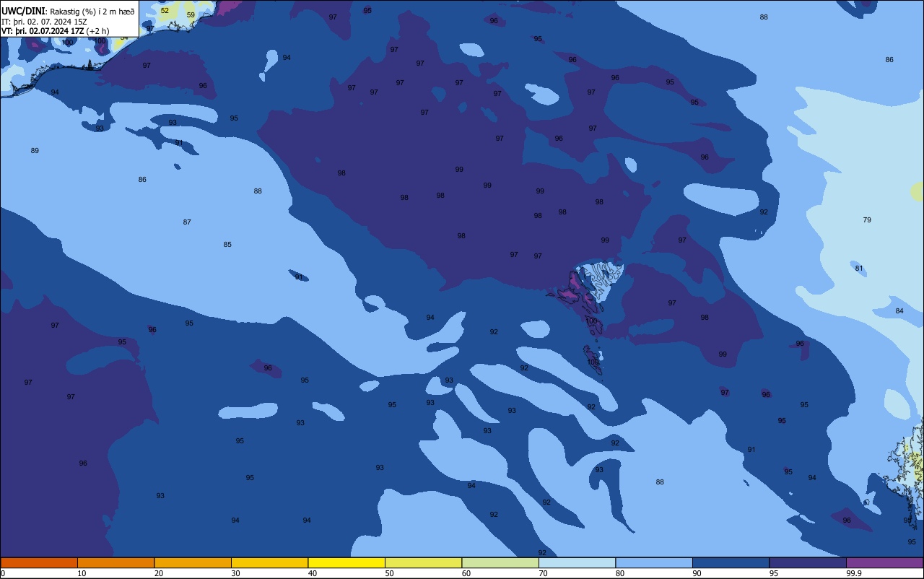Click the '0' label under the color scale
This screenshot has height=579, width=924.
[x=3, y=573]
